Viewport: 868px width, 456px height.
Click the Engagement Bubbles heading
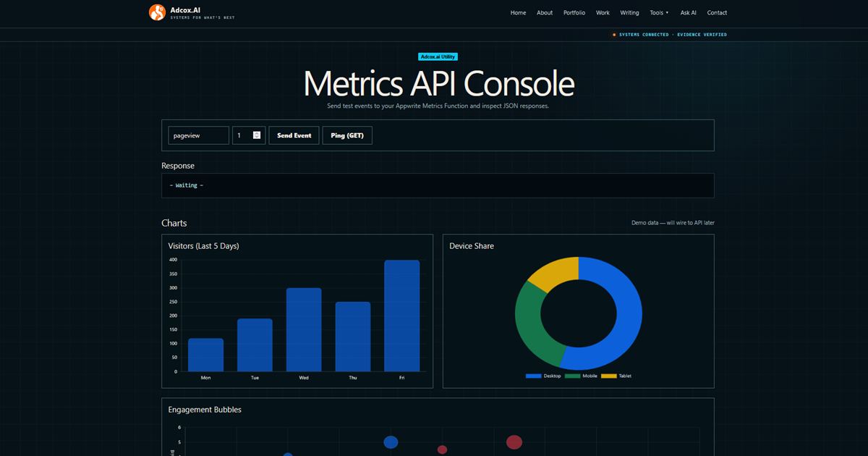pyautogui.click(x=205, y=410)
